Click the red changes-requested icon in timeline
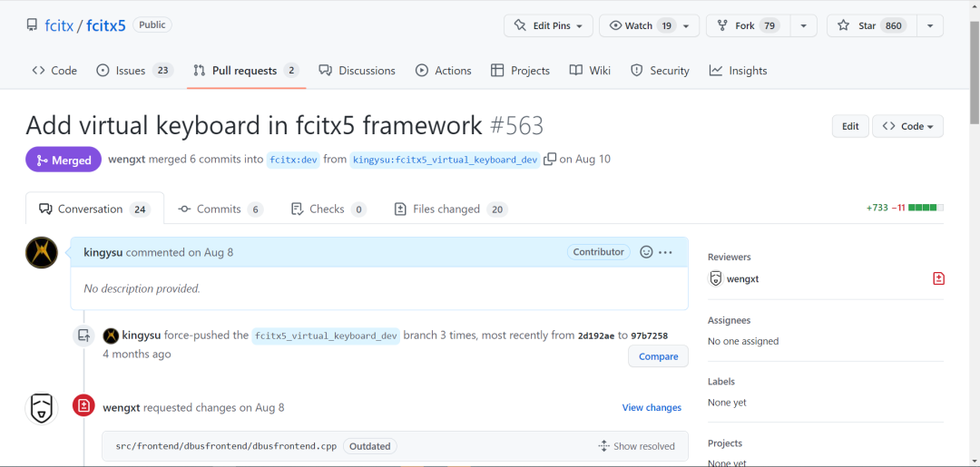Screen dimensions: 980x467 pyautogui.click(x=83, y=405)
